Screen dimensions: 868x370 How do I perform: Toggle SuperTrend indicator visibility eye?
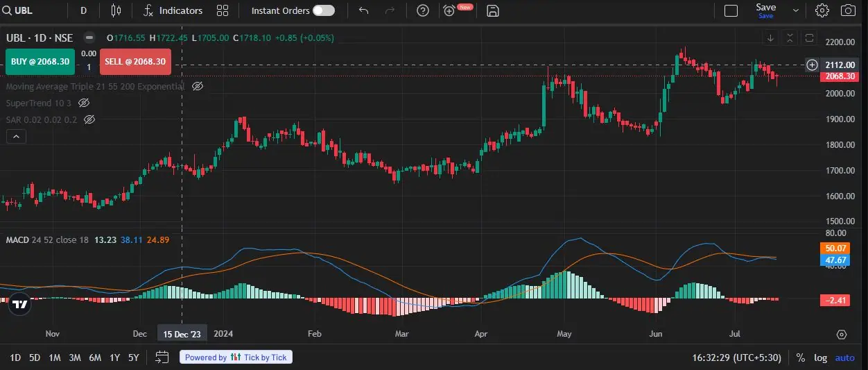tap(84, 103)
